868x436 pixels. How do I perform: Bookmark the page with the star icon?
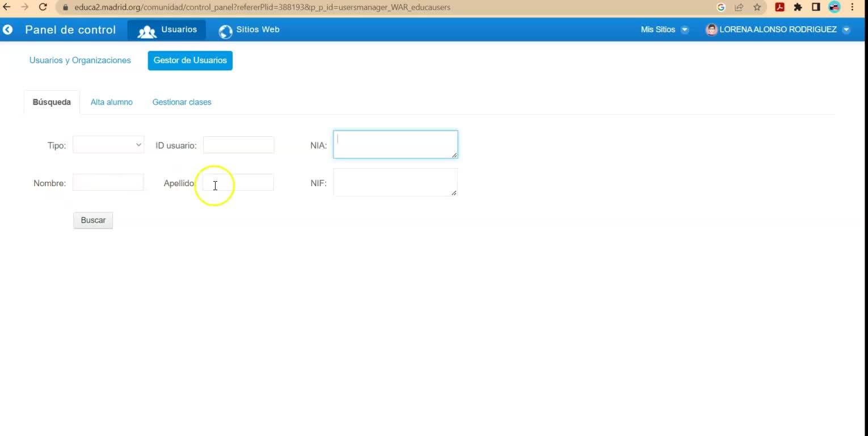[x=757, y=7]
